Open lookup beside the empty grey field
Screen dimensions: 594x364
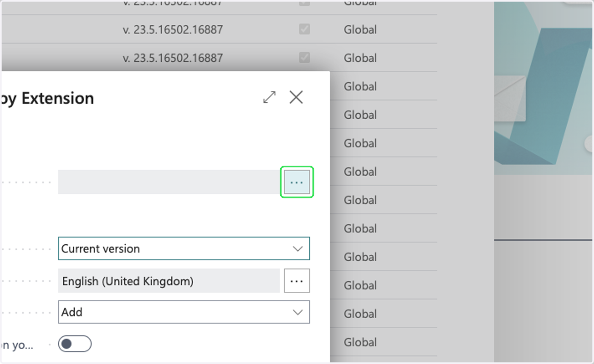(297, 182)
